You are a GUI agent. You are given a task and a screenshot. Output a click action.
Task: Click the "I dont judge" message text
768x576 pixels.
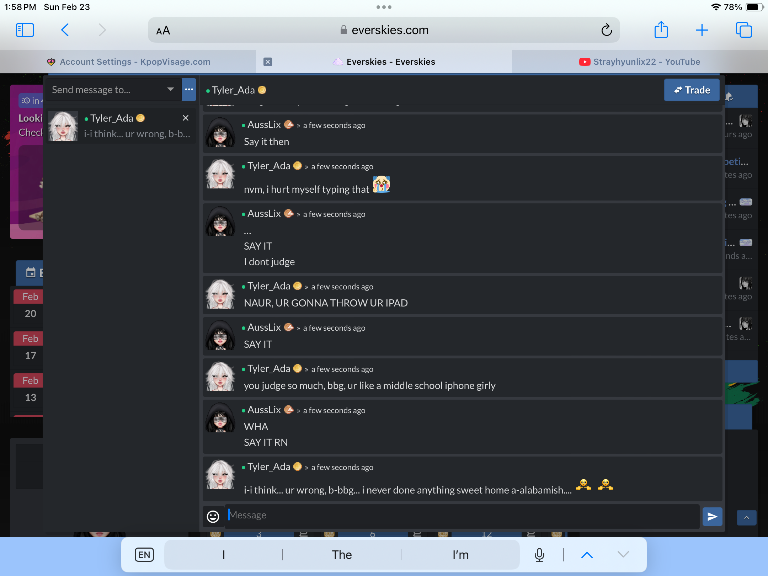pos(269,262)
